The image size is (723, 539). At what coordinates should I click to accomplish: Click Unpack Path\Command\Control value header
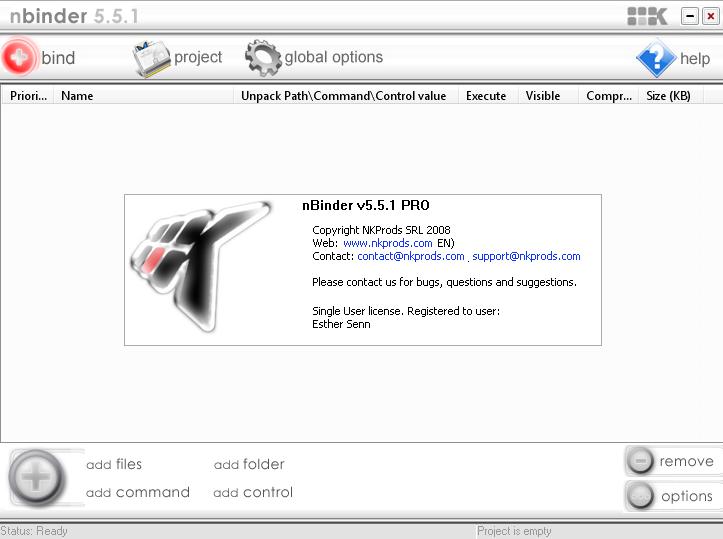[346, 95]
